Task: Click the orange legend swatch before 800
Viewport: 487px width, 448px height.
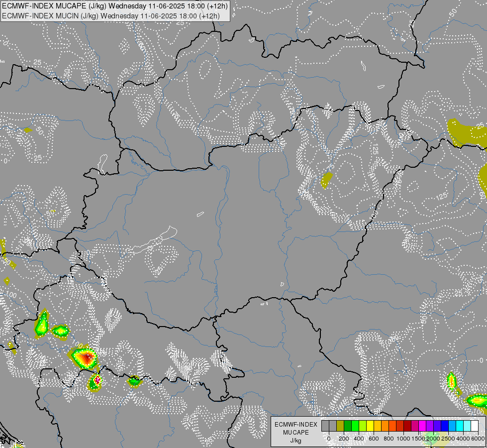Action: pyautogui.click(x=385, y=426)
